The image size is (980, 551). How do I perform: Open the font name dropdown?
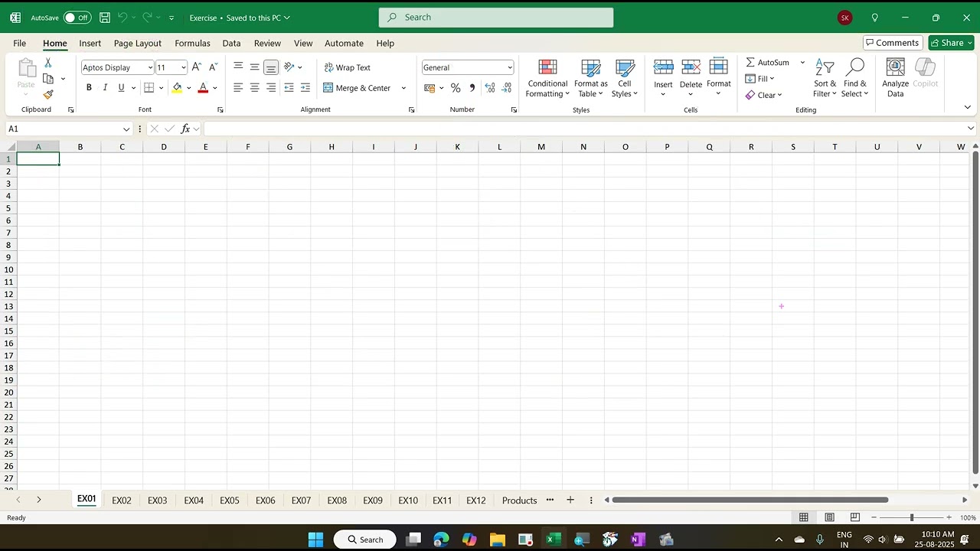click(150, 67)
